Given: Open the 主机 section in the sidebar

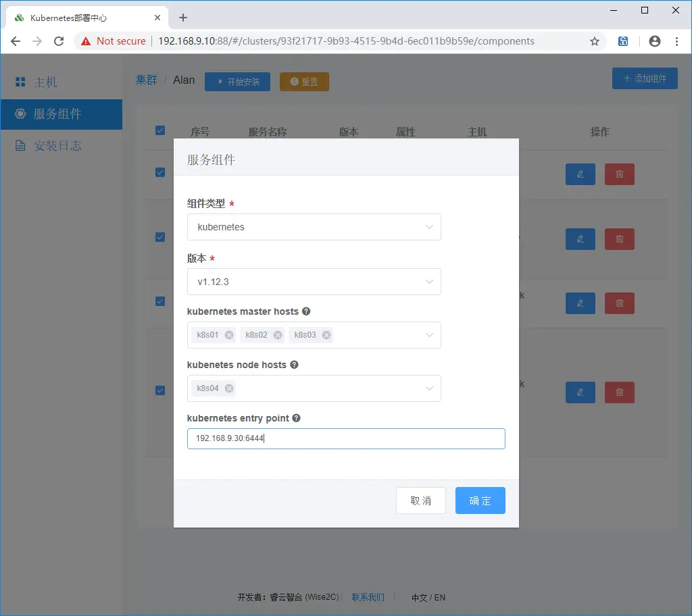Looking at the screenshot, I should 61,82.
